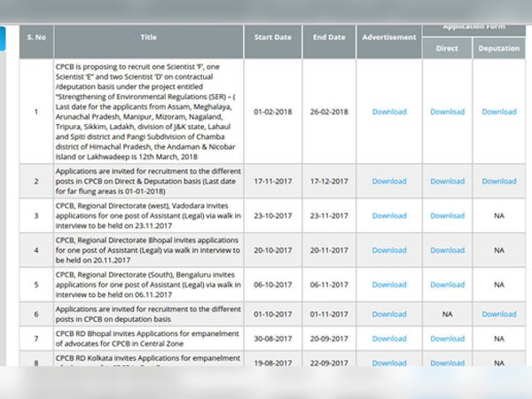Click NA under Deputation for row 3

(499, 215)
